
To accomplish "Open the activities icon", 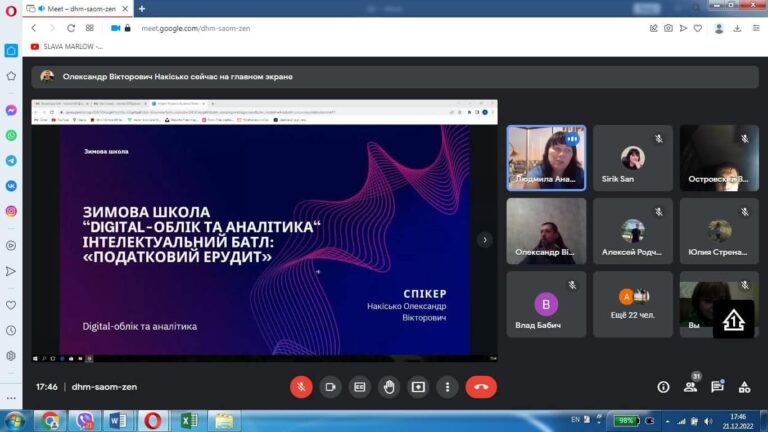I will [x=744, y=387].
